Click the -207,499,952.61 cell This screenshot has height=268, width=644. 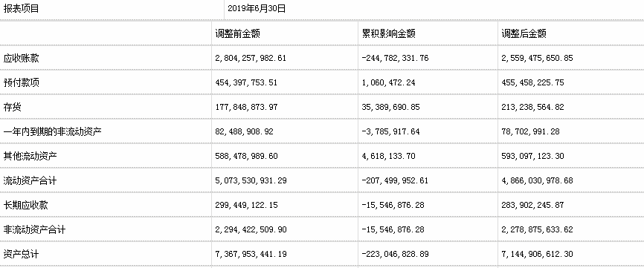pos(395,180)
